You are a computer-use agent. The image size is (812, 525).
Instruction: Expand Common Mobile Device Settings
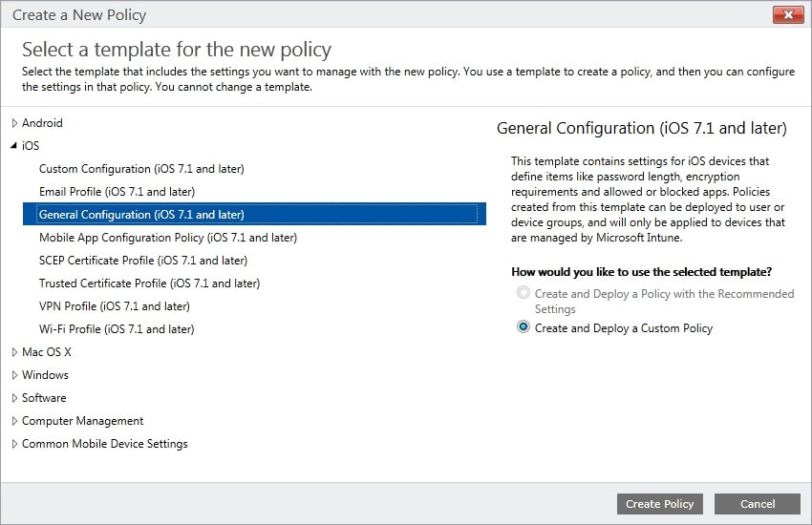(x=14, y=444)
